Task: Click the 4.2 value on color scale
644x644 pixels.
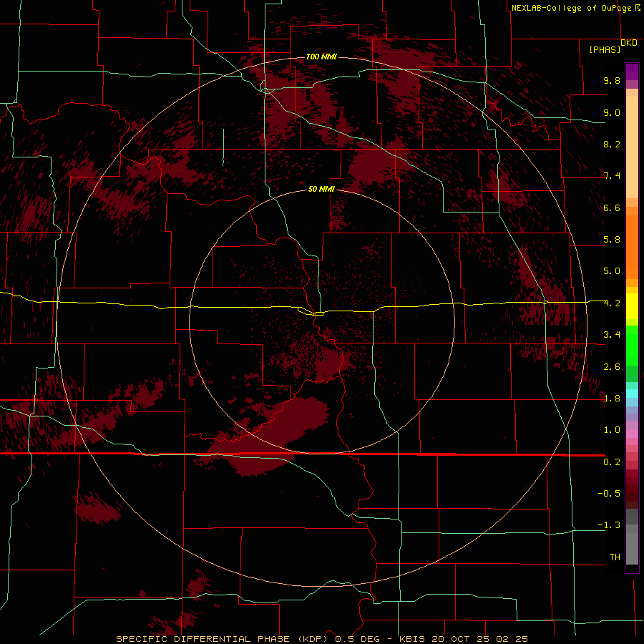Action: [x=612, y=303]
